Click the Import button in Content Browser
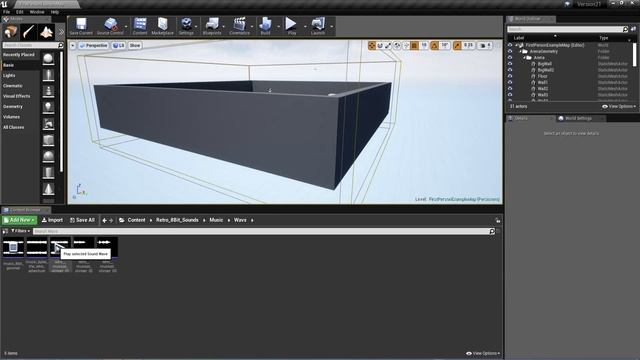This screenshot has width=640, height=360. pyautogui.click(x=52, y=220)
